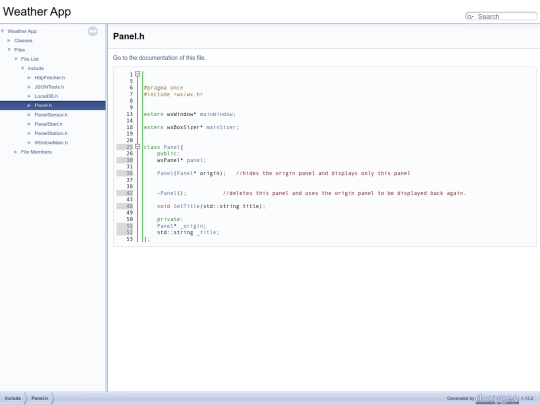Click the sync navigation tree icon
Viewport: 540px width, 405px height.
93,31
